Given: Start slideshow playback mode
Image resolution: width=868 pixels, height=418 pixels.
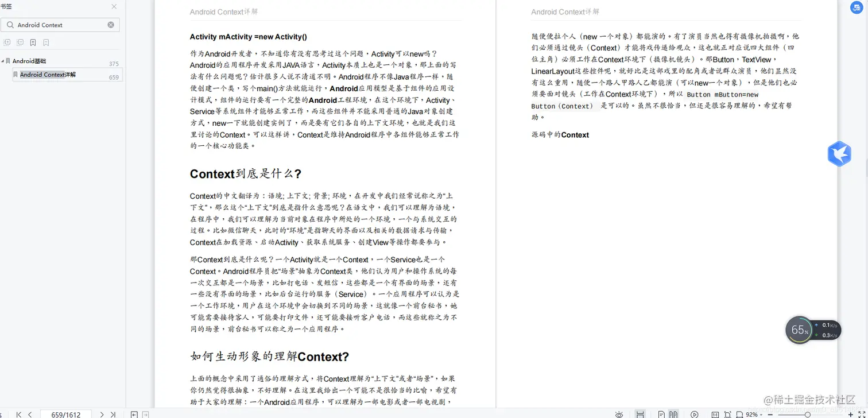Looking at the screenshot, I should [x=695, y=414].
